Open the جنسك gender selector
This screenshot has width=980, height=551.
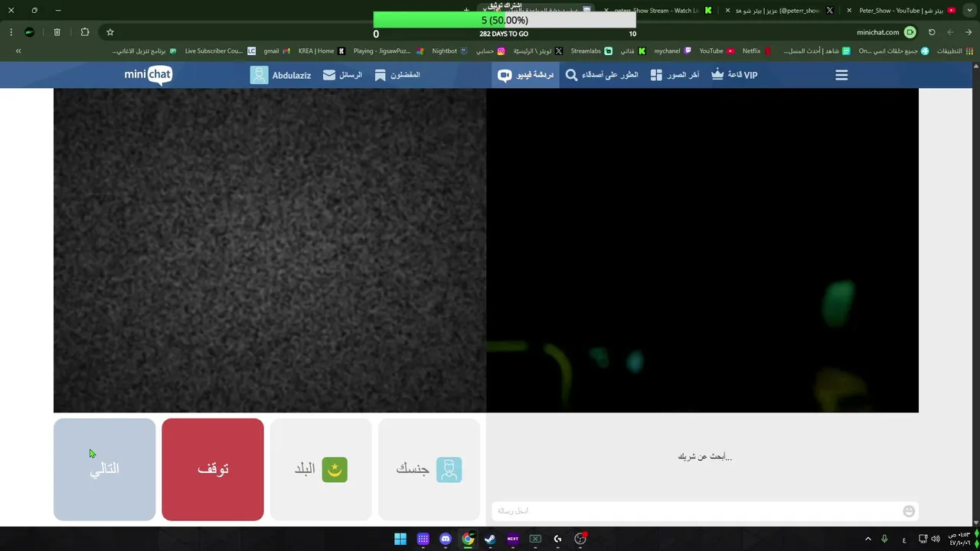pyautogui.click(x=429, y=469)
